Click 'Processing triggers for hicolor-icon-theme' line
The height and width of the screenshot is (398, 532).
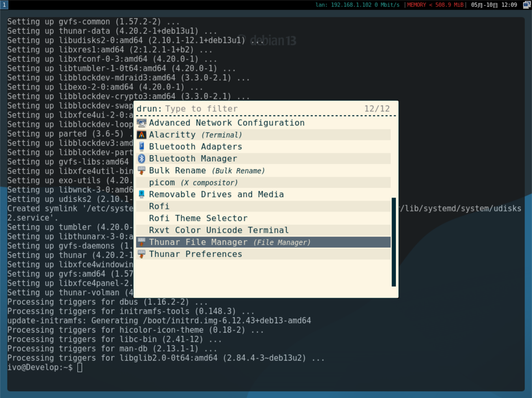(x=135, y=330)
